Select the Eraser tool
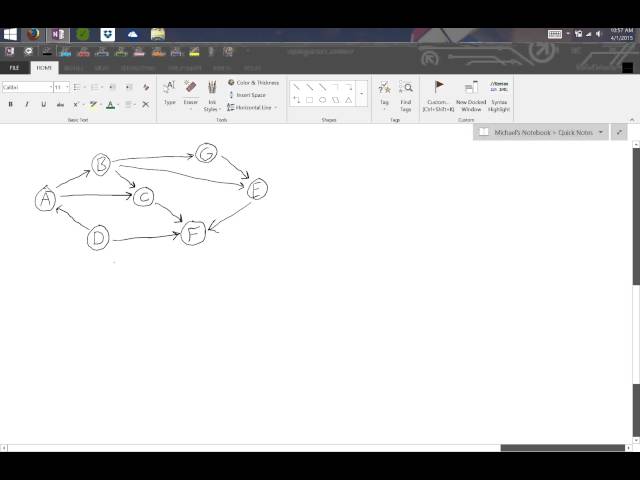Screen dimensions: 640x480 click(x=190, y=94)
